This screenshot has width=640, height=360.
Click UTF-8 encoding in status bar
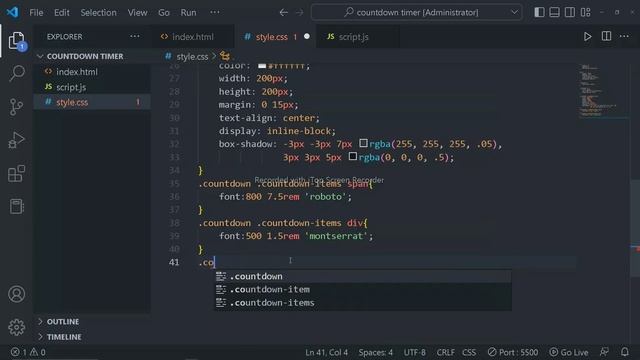click(x=414, y=352)
